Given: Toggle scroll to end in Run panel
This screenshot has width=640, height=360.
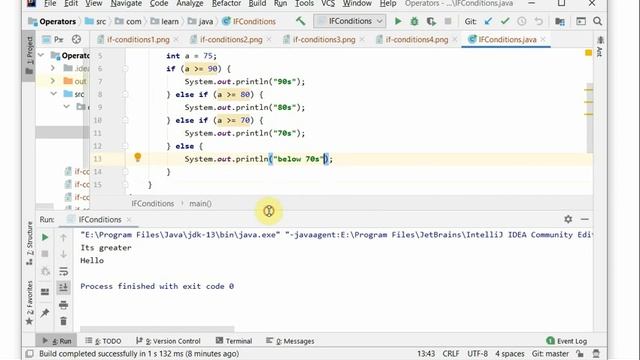Looking at the screenshot, I should pos(63,287).
